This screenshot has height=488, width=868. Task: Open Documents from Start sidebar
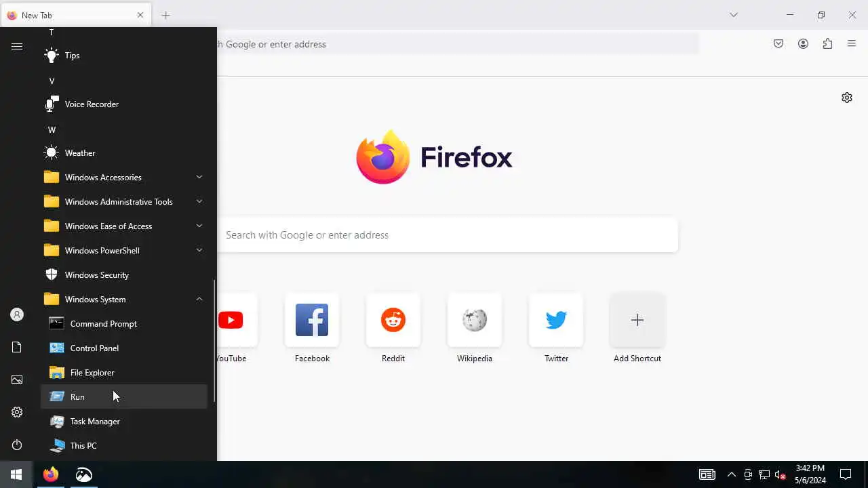coord(17,347)
